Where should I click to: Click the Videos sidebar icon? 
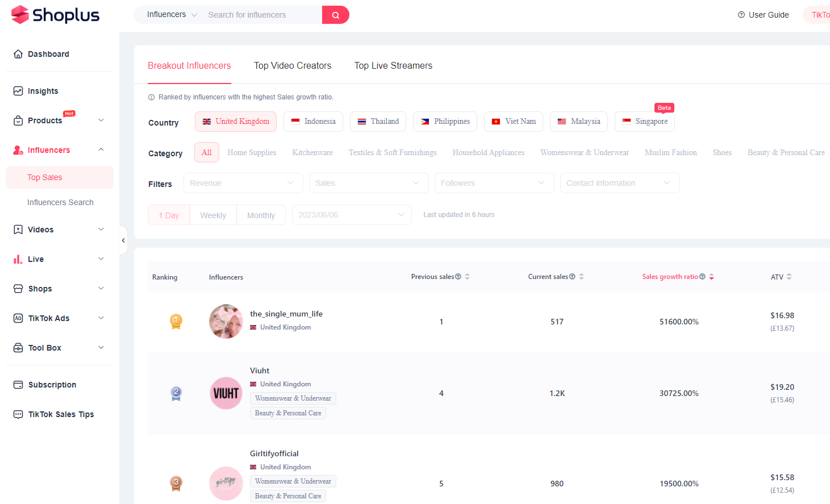tap(18, 230)
